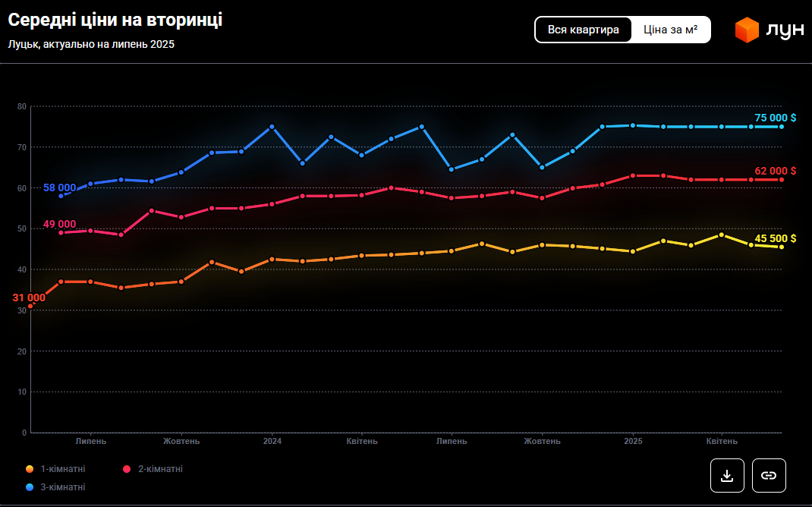Toggle the 1-кімнатні series label in the legend
This screenshot has height=507, width=812.
63,469
